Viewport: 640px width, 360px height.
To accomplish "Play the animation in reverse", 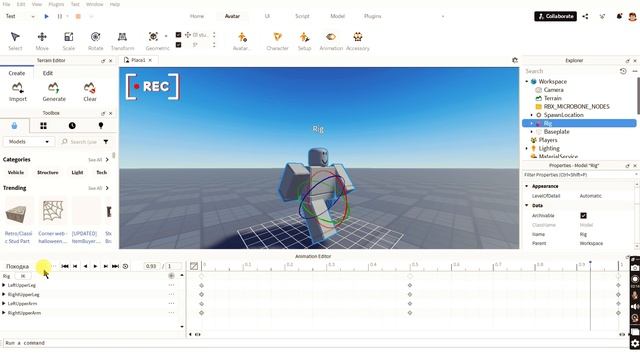I will (85, 266).
